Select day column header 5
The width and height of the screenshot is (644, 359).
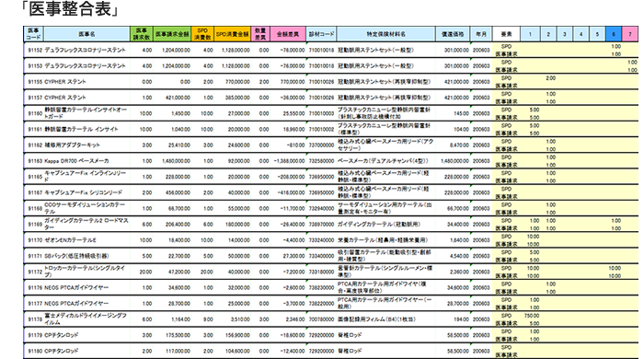click(x=598, y=34)
